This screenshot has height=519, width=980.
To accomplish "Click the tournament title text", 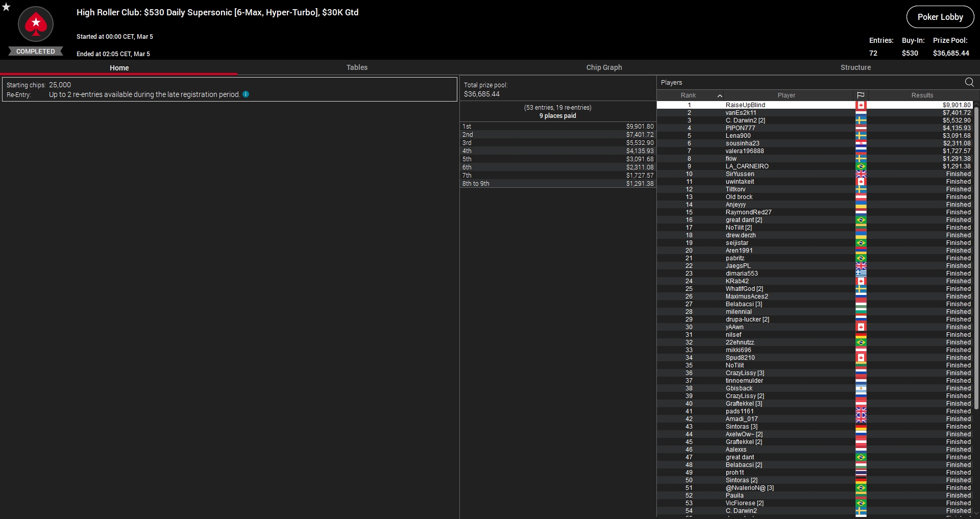I will pos(217,12).
